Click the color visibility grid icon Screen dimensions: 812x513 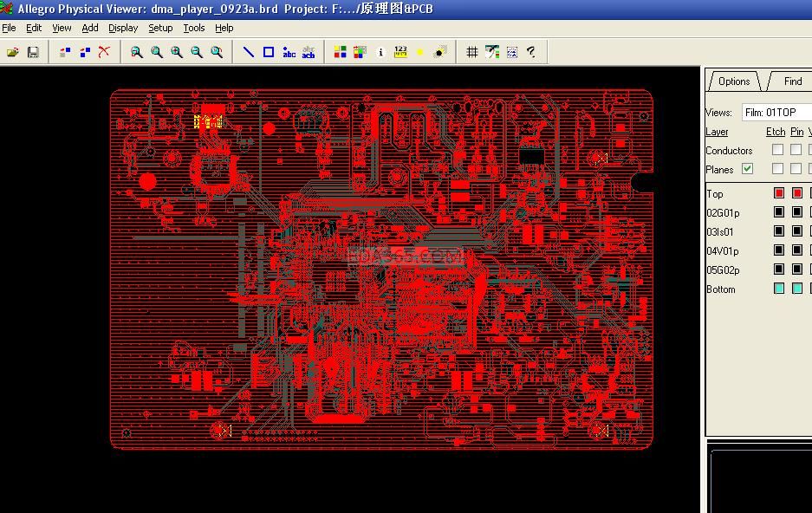coord(360,52)
